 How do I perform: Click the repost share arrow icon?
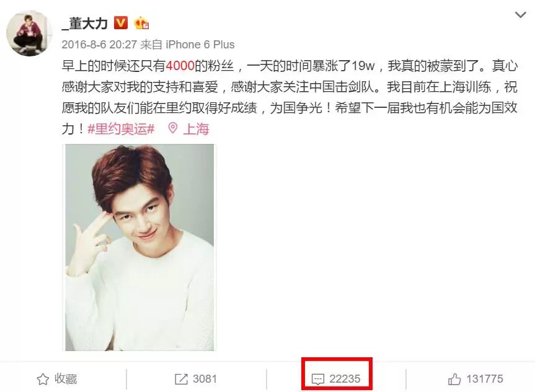[181, 379]
